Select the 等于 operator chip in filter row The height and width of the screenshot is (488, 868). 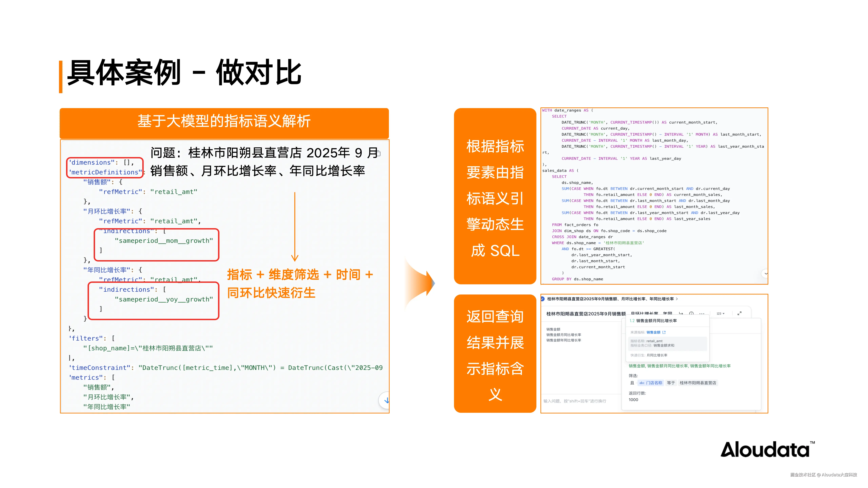(671, 383)
